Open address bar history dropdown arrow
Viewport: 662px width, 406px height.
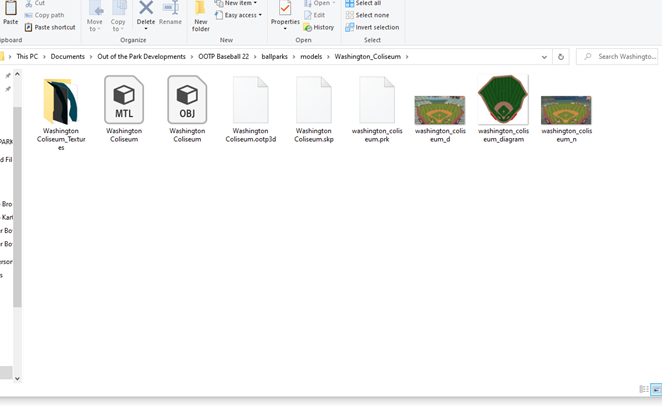point(544,57)
